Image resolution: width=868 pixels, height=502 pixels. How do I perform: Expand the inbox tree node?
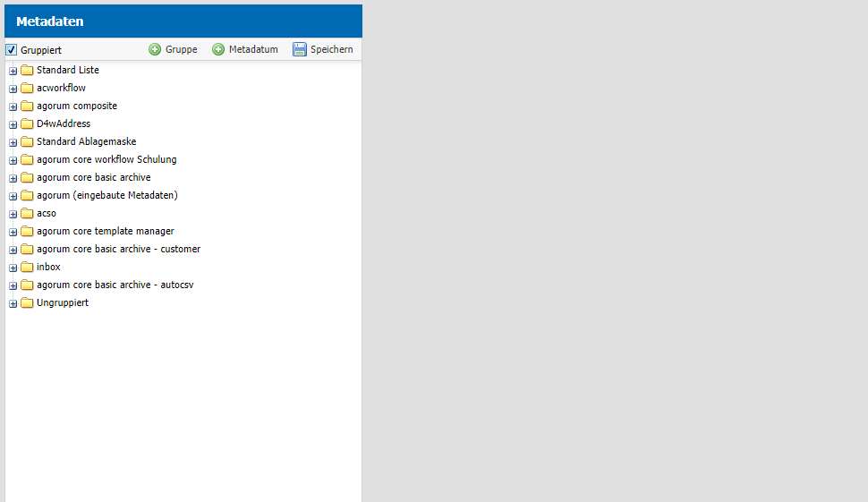[x=13, y=268]
